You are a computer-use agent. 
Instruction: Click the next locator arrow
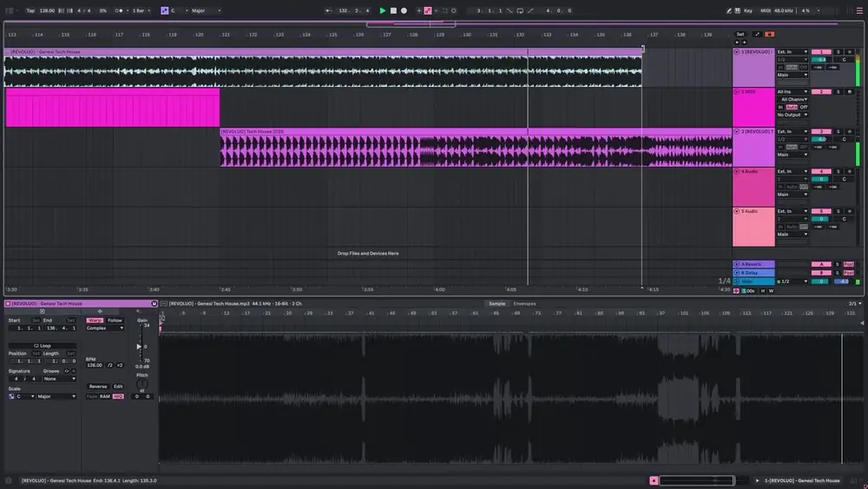tap(744, 42)
